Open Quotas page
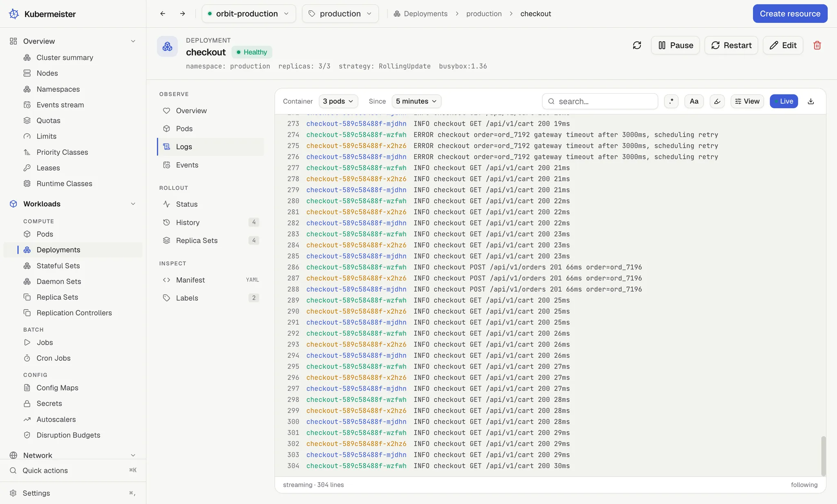The image size is (837, 504). pyautogui.click(x=48, y=120)
